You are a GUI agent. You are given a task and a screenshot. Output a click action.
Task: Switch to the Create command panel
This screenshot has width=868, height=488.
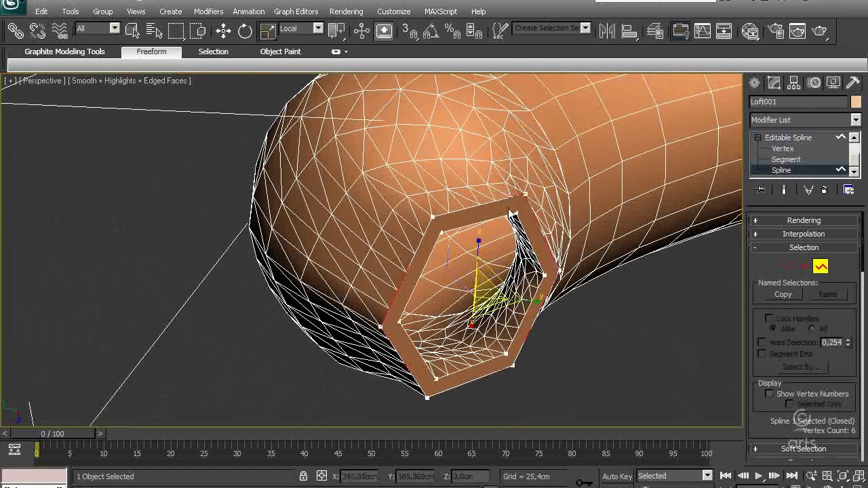(754, 83)
